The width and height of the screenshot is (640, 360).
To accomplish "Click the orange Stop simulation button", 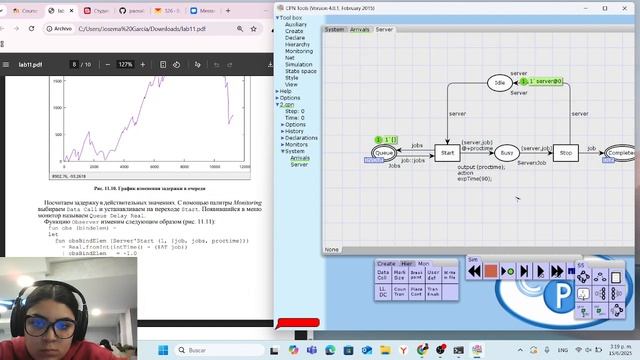I will pyautogui.click(x=491, y=271).
